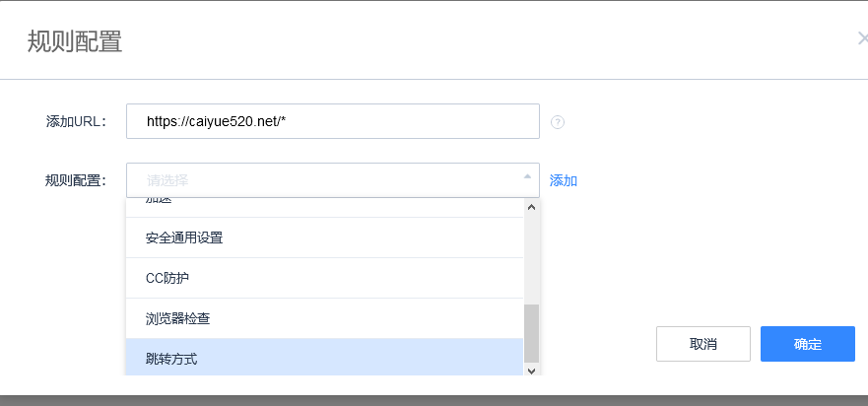868x406 pixels.
Task: Pick 浏览器检查 in the dropdown list
Action: pos(324,318)
